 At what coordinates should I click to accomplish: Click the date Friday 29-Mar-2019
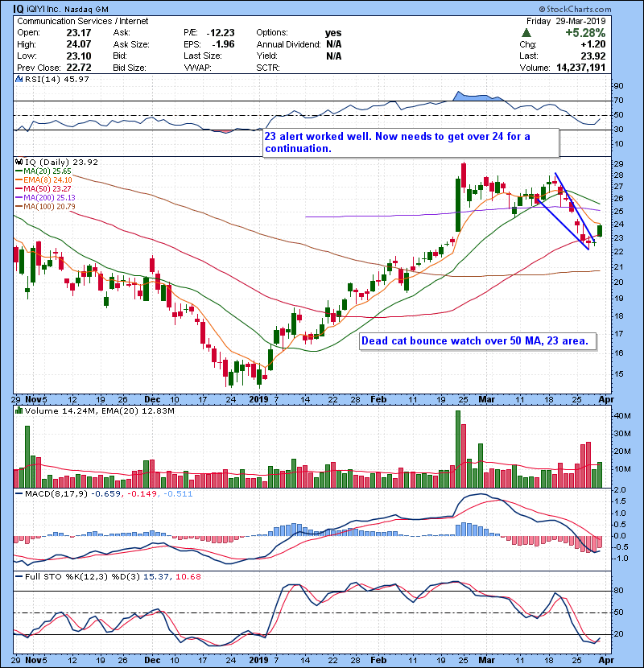pos(566,21)
